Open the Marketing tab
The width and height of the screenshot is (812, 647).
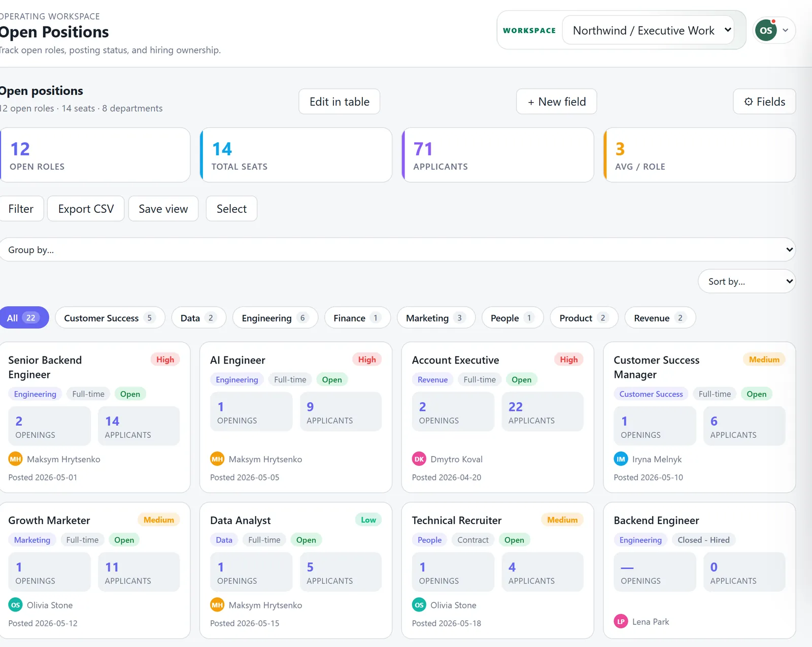coord(436,318)
